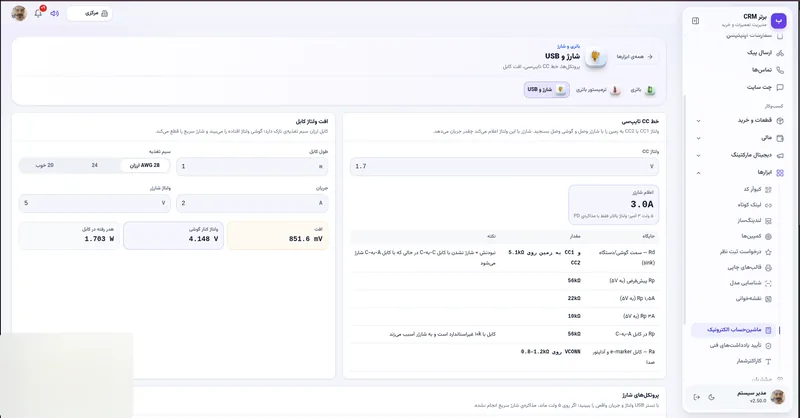
Task: Toggle dark mode with the moon icon
Action: [x=712, y=397]
